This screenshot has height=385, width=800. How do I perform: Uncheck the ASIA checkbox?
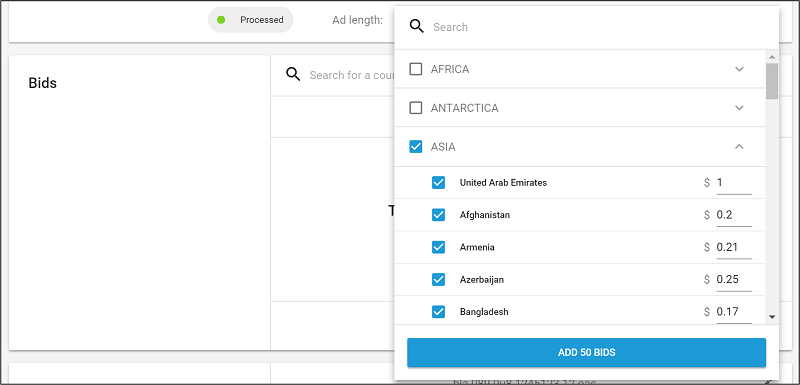tap(416, 147)
